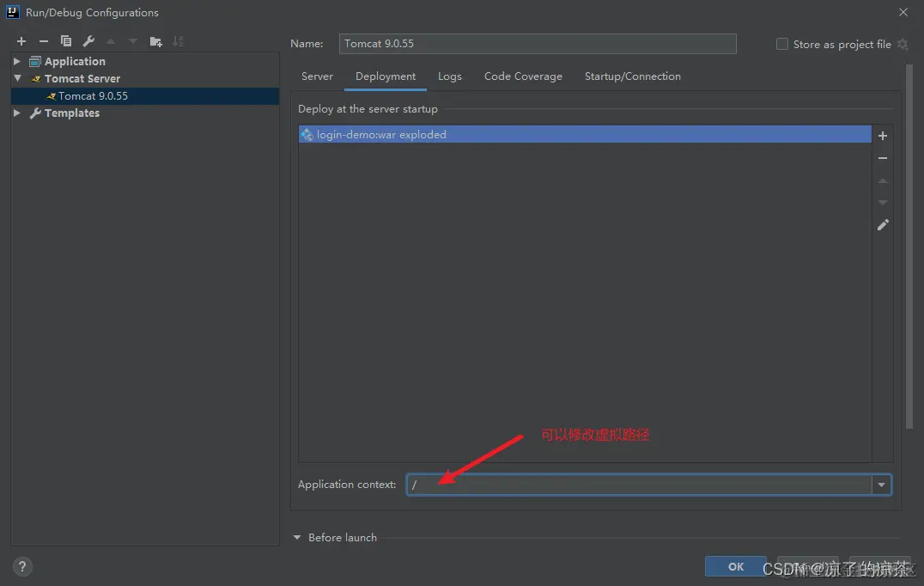The width and height of the screenshot is (924, 586).
Task: Move the deployment artifact up
Action: (x=883, y=180)
